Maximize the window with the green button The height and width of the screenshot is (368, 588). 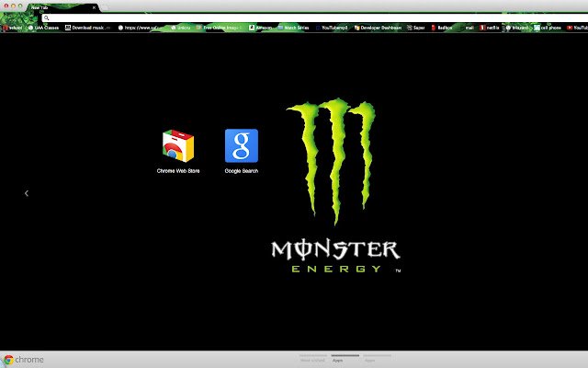(20, 6)
